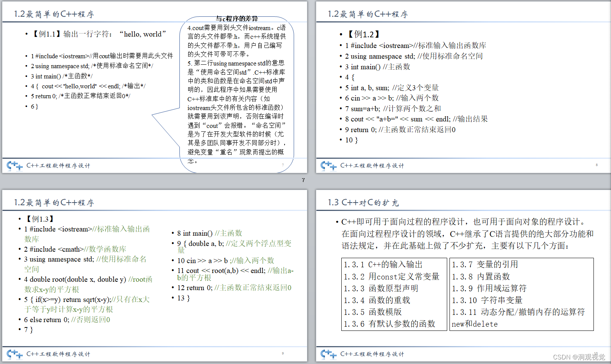
Task: Select the slide containing 【例1.2】
Action: [463, 87]
